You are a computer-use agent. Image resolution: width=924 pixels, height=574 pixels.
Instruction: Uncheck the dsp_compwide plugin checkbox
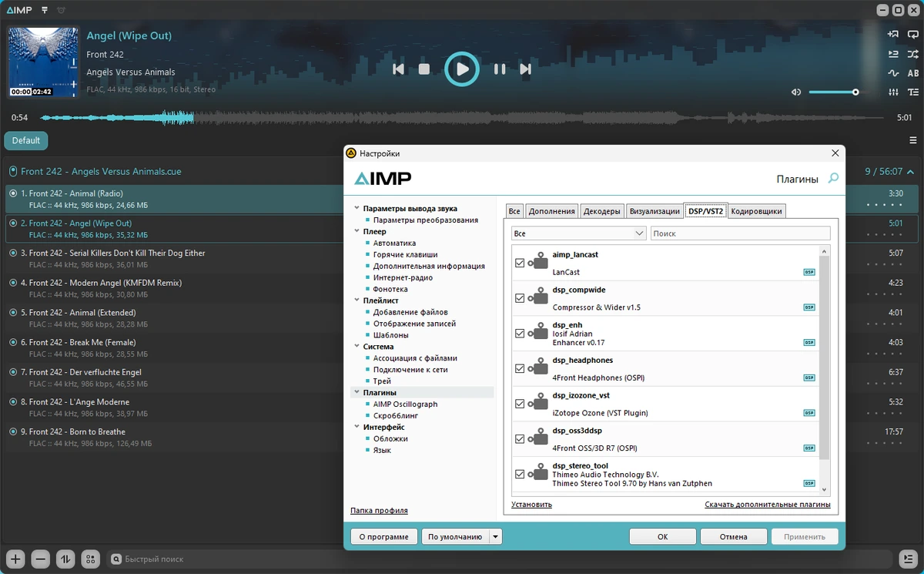tap(520, 298)
